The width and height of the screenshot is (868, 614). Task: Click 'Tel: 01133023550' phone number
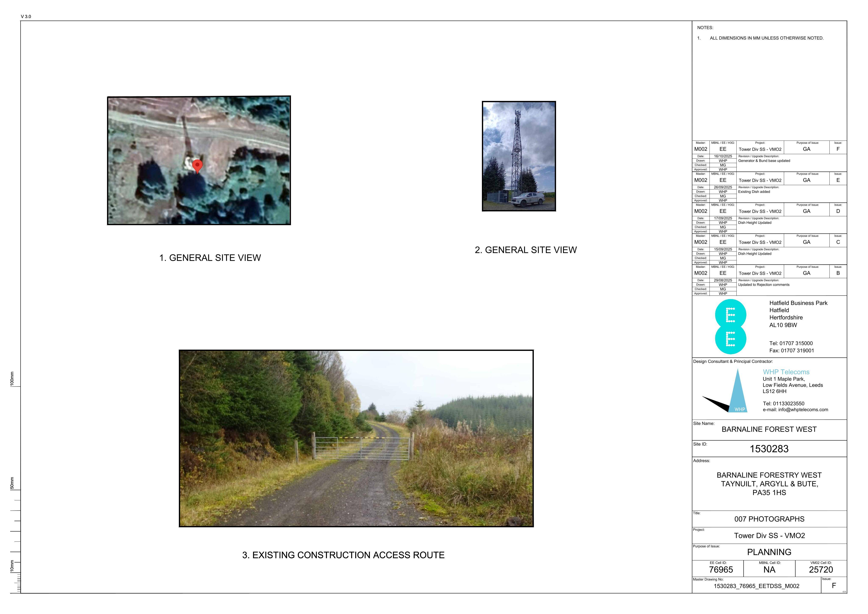click(783, 404)
